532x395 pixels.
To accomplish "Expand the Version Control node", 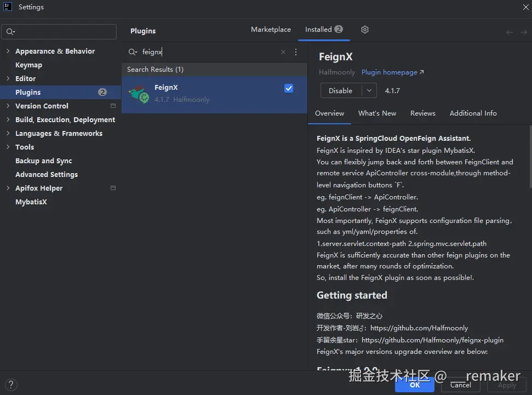I will click(8, 106).
